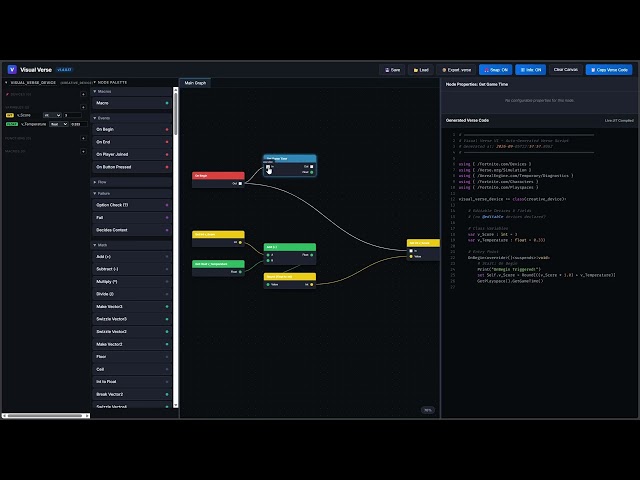Viewport: 640px width, 480px height.
Task: Toggle the Snap ON setting
Action: 496,70
